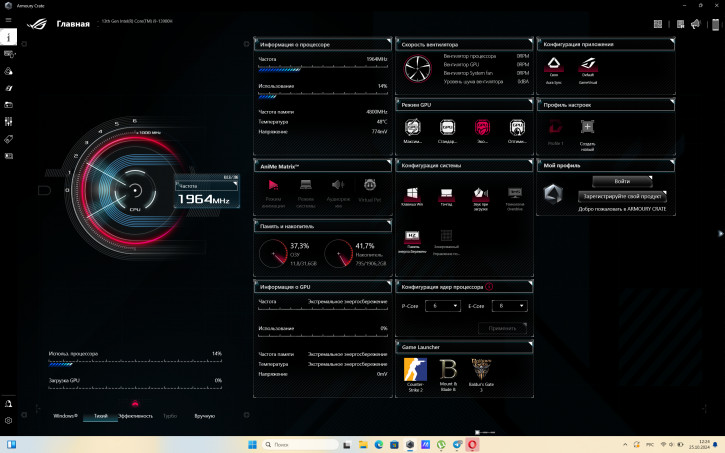Open GameVisual Default in App Configuration panel
This screenshot has height=453, width=725.
click(x=588, y=70)
